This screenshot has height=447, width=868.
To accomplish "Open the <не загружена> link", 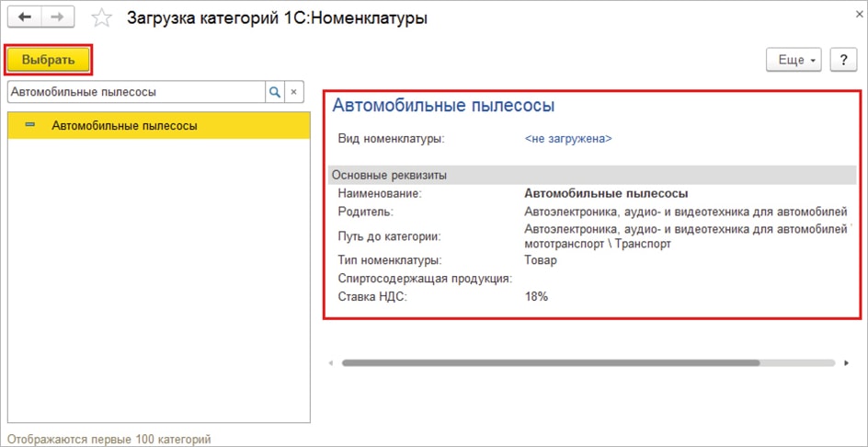I will (x=567, y=139).
